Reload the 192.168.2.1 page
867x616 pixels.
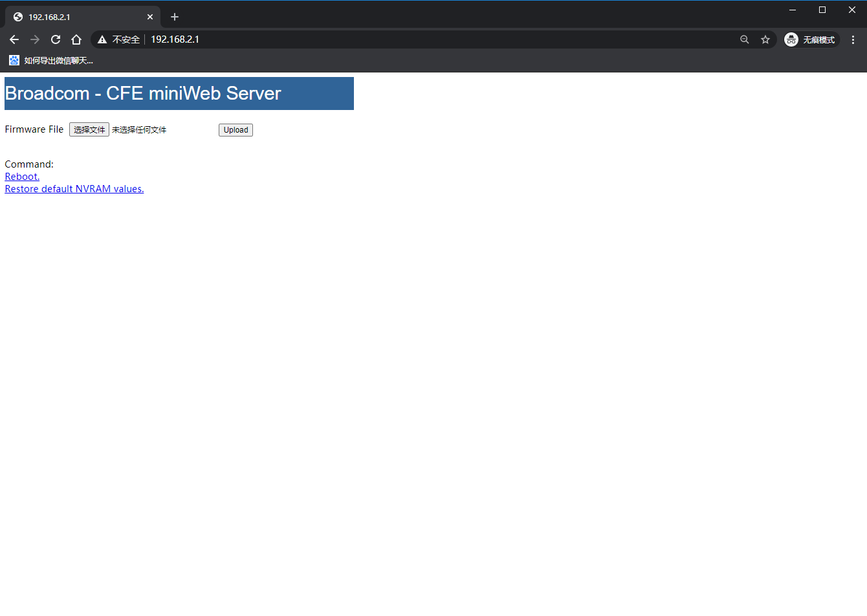click(56, 39)
